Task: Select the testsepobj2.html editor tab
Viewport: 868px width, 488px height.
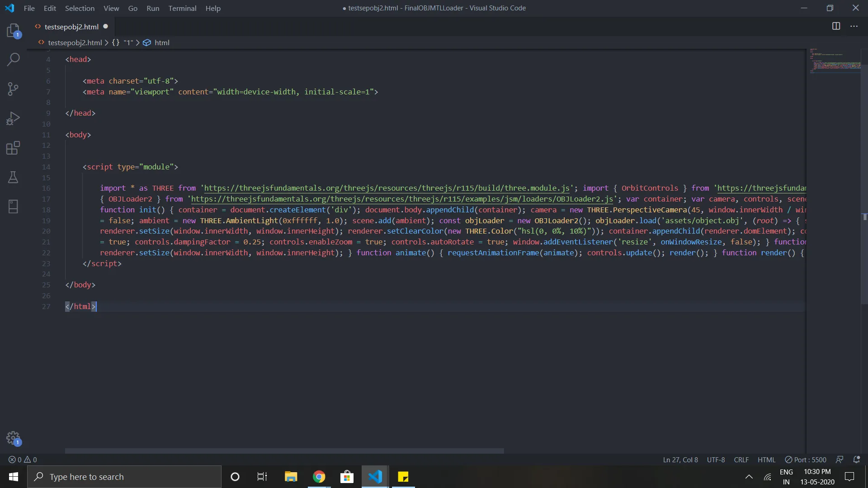Action: tap(71, 27)
